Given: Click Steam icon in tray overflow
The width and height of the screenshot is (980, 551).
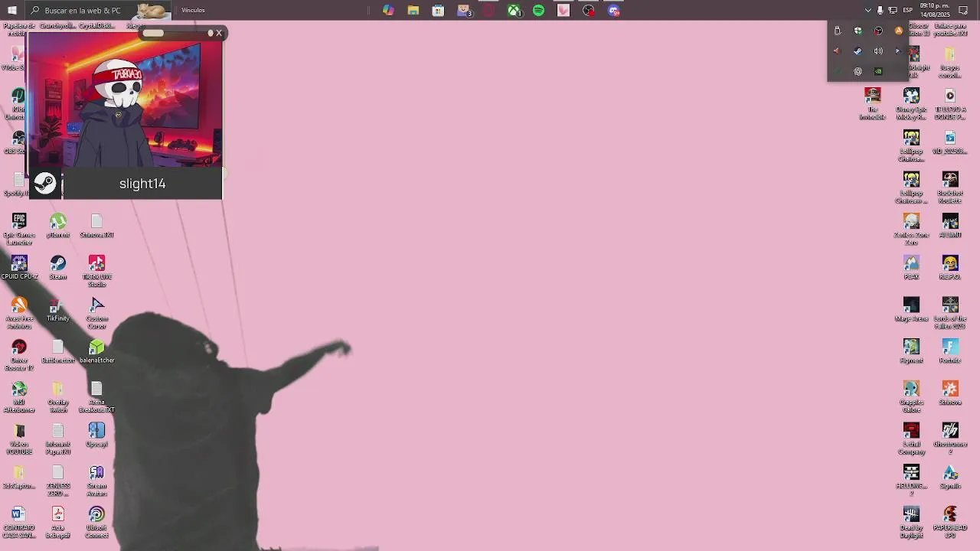Looking at the screenshot, I should tap(857, 51).
